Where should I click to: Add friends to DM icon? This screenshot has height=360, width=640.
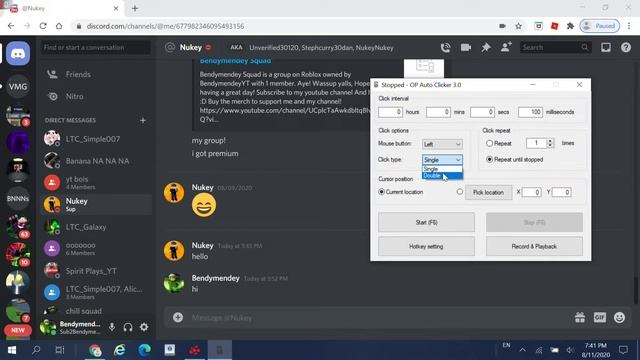[506, 47]
